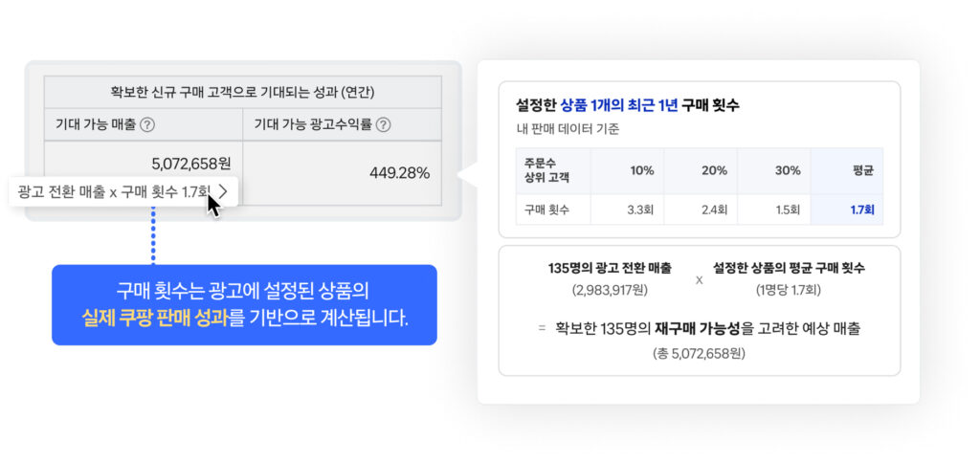This screenshot has height=464, width=980.
Task: Click the 총 5,072,658원 total text
Action: [700, 353]
